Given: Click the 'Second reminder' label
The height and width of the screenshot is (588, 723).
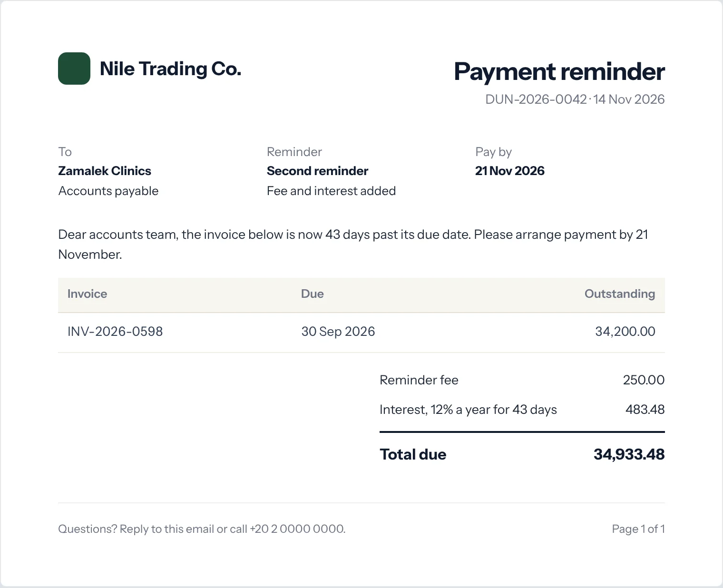Looking at the screenshot, I should (x=317, y=171).
